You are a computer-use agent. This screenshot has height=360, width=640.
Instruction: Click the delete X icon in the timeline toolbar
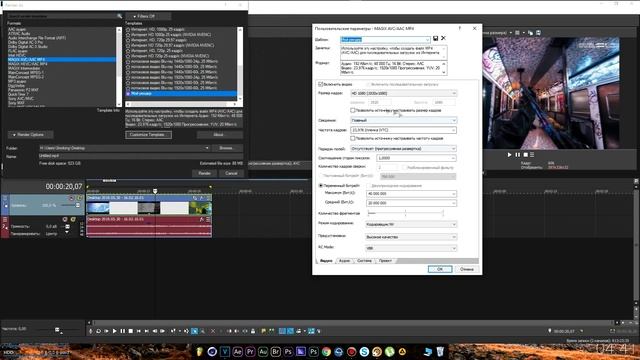pos(213,331)
